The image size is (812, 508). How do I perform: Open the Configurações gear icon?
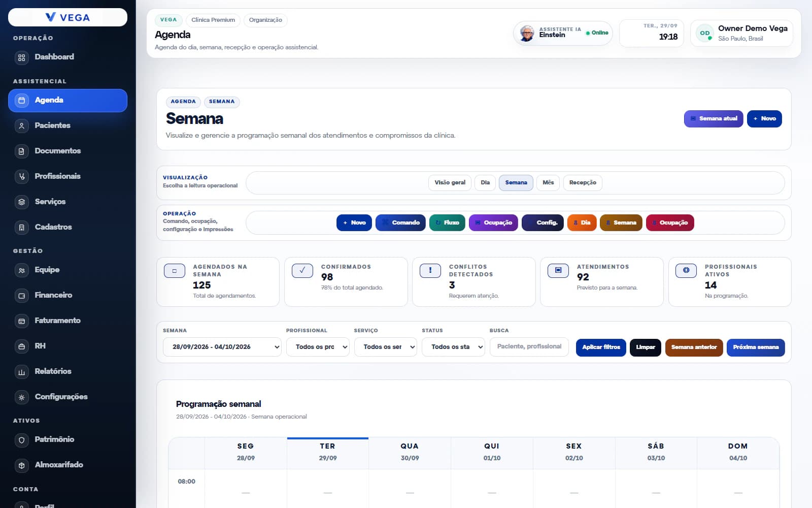pyautogui.click(x=21, y=397)
